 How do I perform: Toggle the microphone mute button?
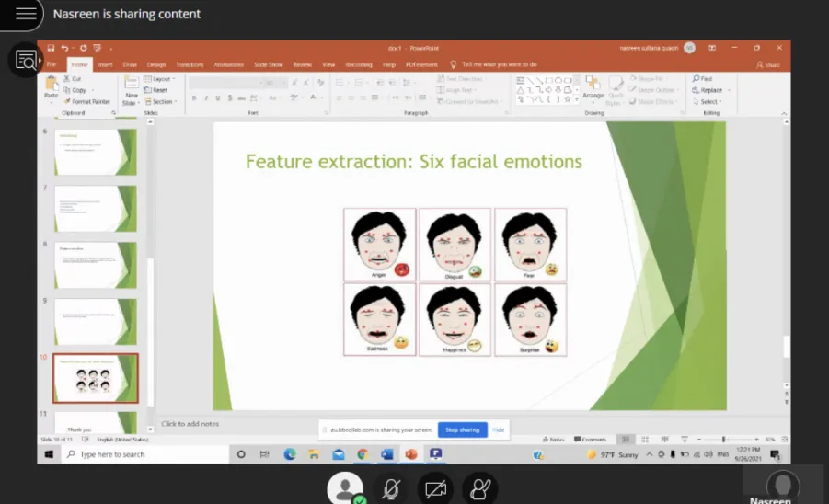391,489
